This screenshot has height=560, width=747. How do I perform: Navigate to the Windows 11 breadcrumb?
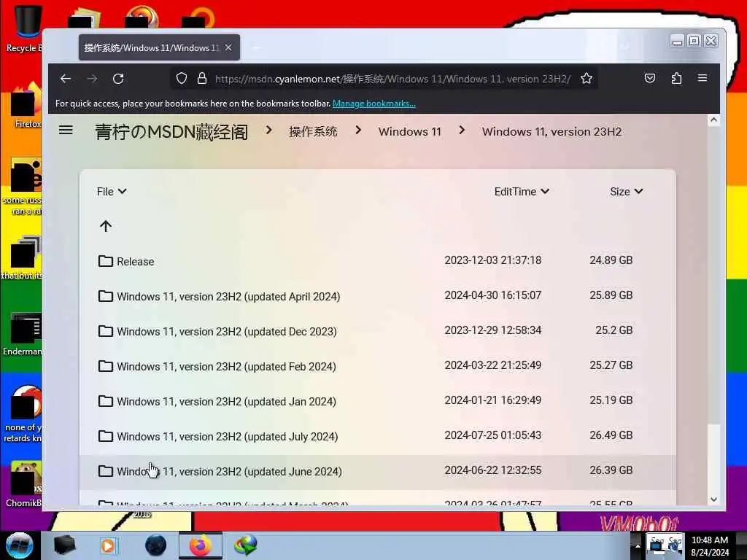click(410, 131)
